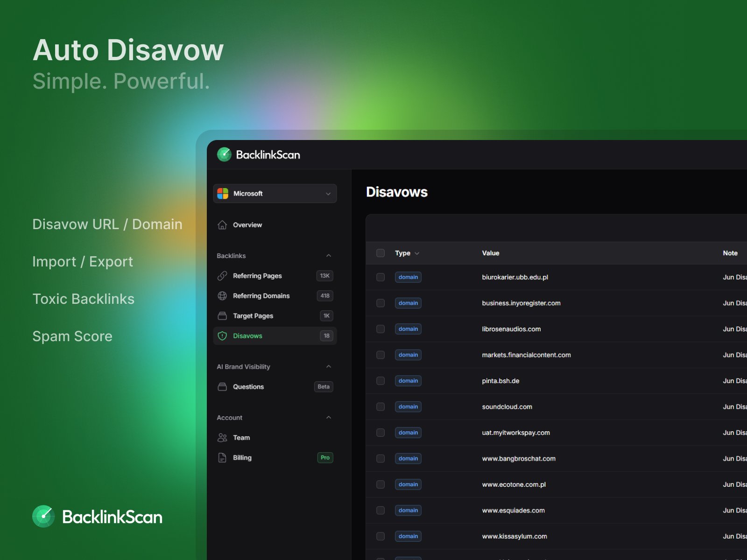Select the soundcloud.com row checkbox

click(381, 407)
